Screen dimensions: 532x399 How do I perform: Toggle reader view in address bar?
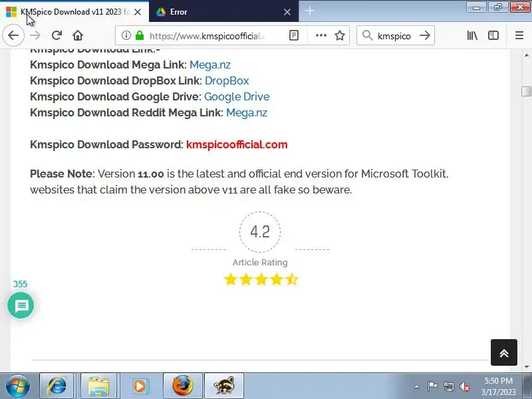pyautogui.click(x=294, y=35)
